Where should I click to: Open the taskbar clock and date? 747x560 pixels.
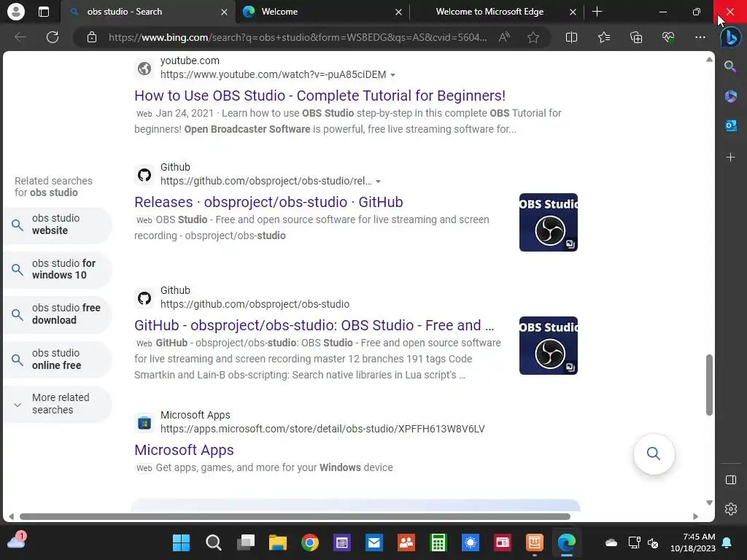[693, 542]
